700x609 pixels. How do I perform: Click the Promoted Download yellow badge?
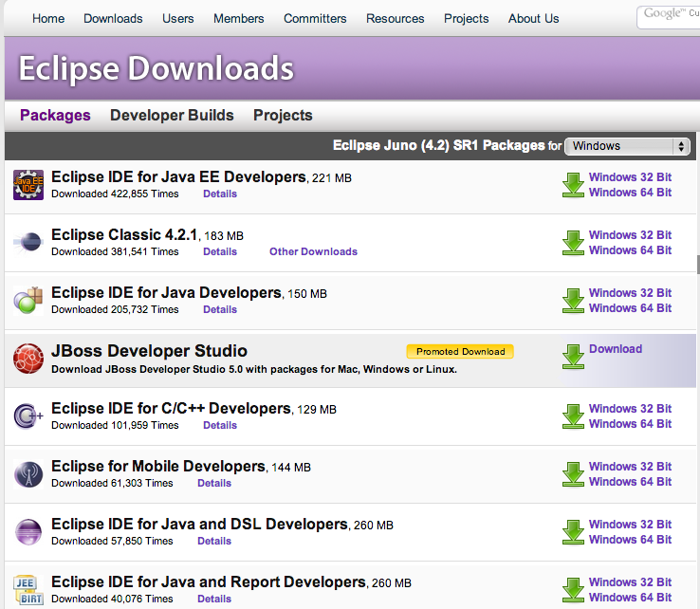(x=460, y=351)
